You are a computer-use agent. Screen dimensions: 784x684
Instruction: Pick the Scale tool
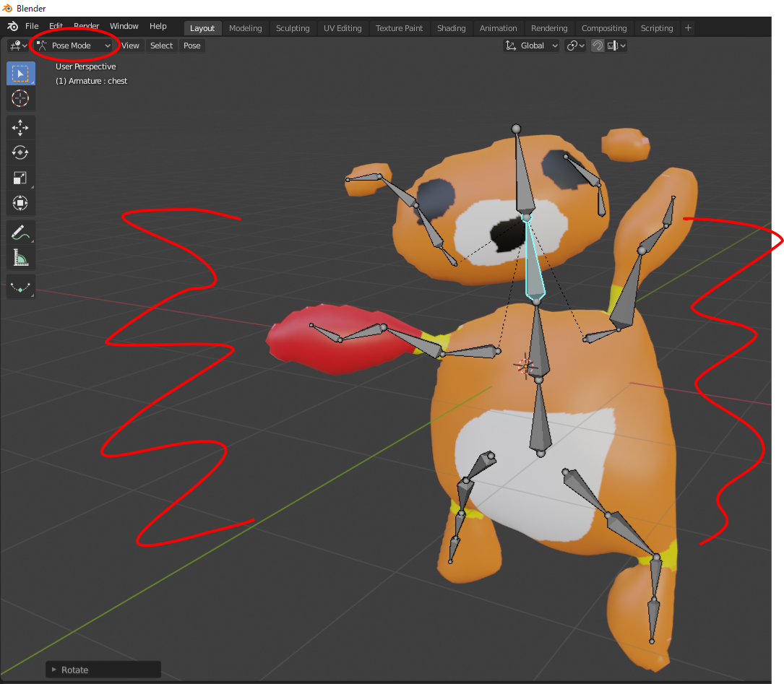coord(20,178)
